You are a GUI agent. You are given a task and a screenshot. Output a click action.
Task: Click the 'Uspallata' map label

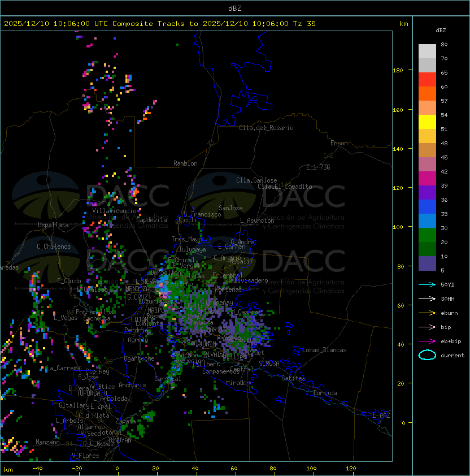click(x=53, y=225)
